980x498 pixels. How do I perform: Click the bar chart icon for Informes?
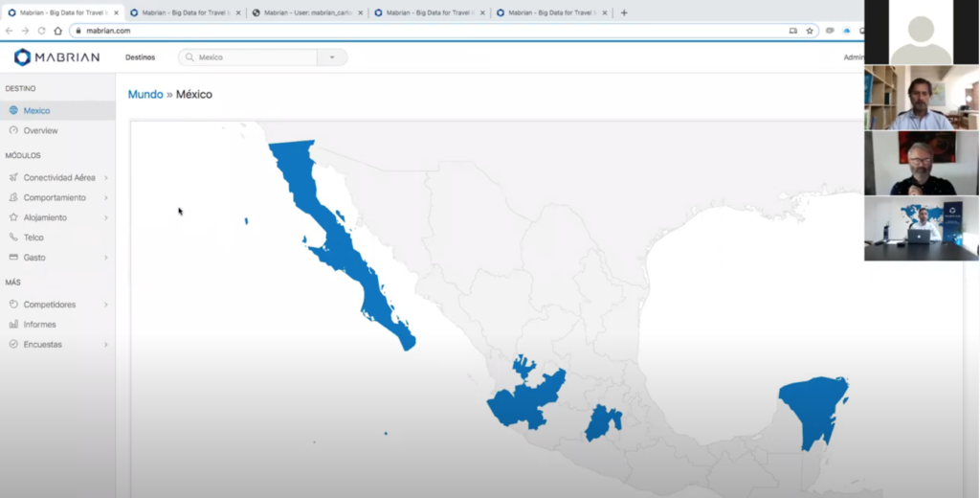tap(13, 325)
